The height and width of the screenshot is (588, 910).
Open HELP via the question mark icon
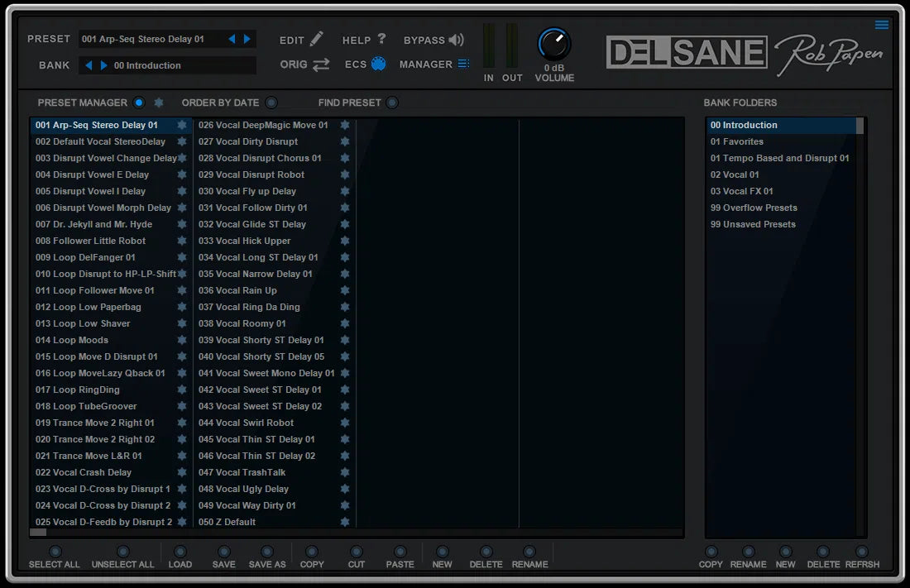point(380,39)
